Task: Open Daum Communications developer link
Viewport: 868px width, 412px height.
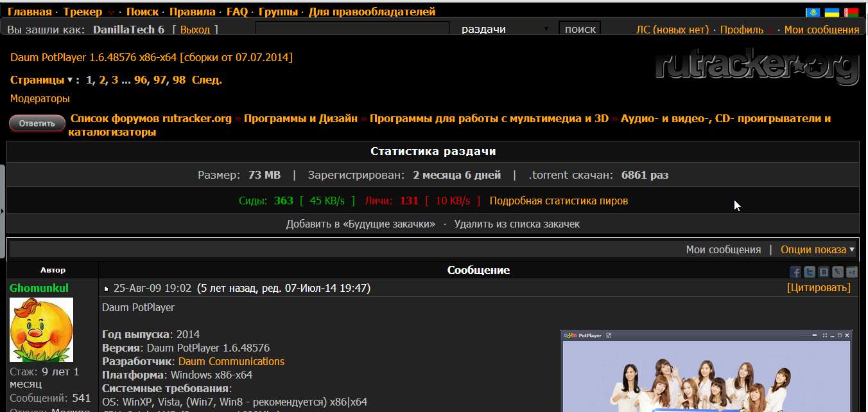Action: click(231, 361)
